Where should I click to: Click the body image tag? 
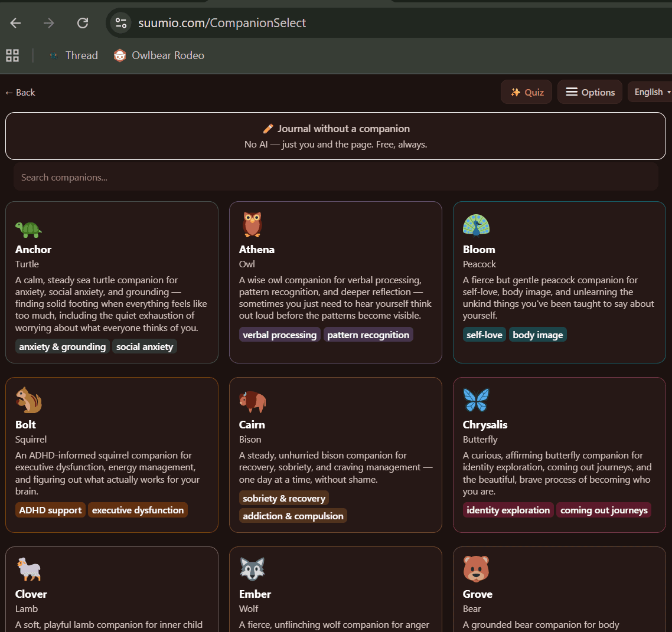[x=538, y=335]
